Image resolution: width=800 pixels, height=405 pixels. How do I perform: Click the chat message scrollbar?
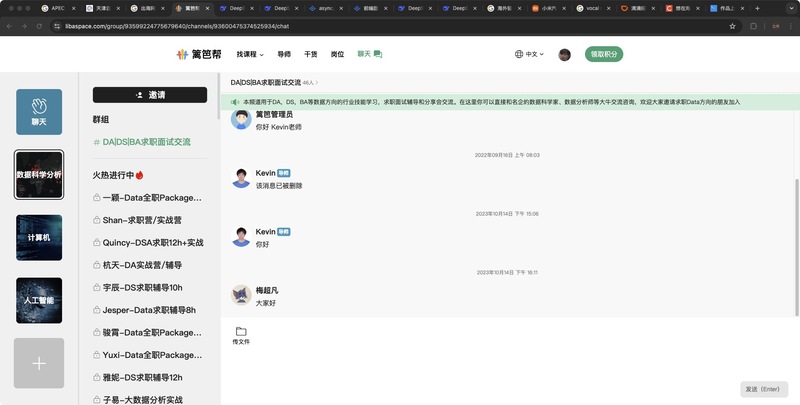[x=797, y=247]
